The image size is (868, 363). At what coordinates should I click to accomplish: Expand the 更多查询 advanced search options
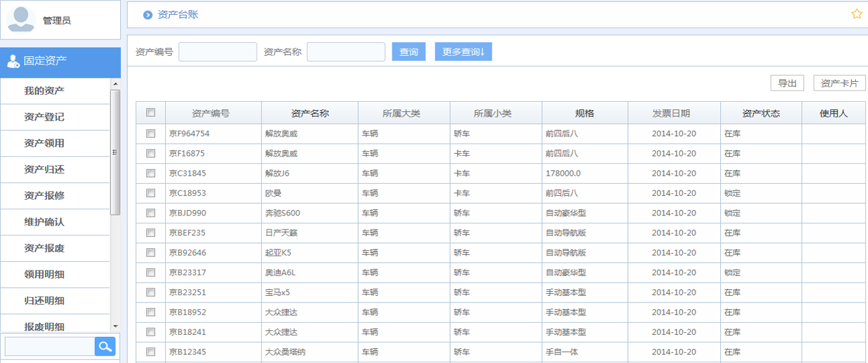(x=463, y=52)
